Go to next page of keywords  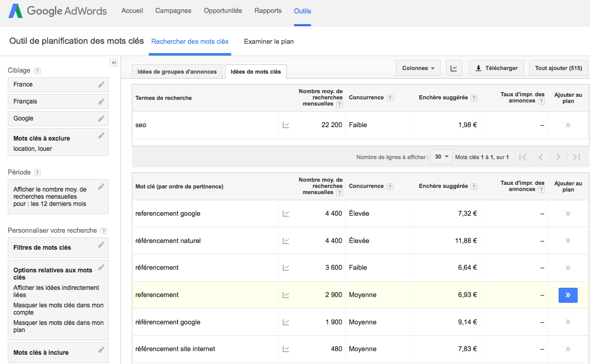click(x=559, y=157)
